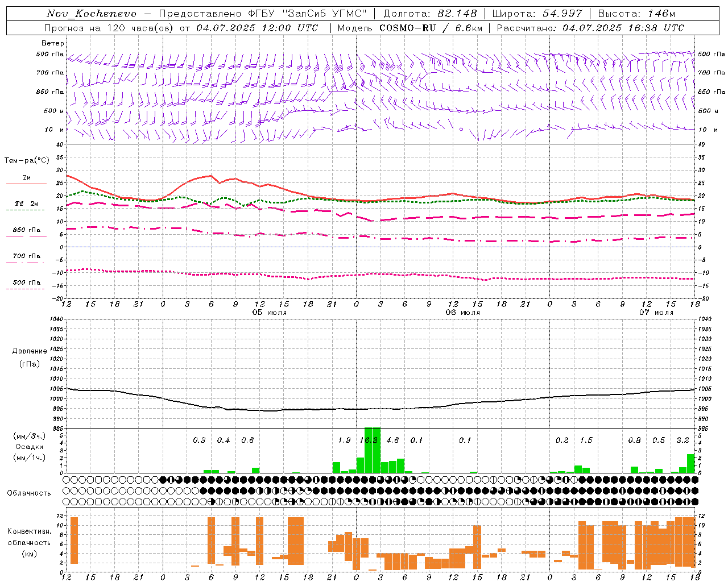This screenshot has height=582, width=728.
Task: Click the calm-wind circle marker at 10 м level
Action: click(461, 129)
